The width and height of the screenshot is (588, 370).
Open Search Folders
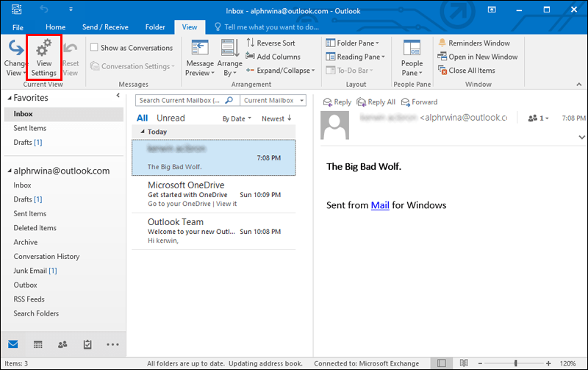(36, 313)
